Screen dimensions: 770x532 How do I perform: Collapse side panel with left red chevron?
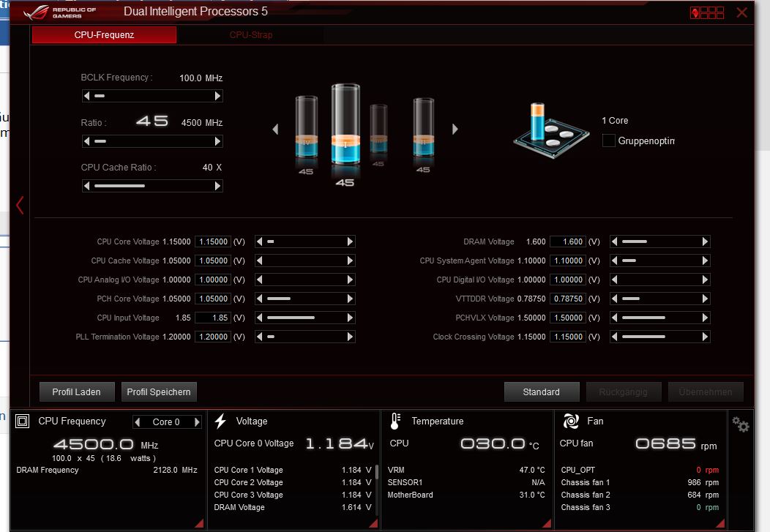pyautogui.click(x=20, y=205)
